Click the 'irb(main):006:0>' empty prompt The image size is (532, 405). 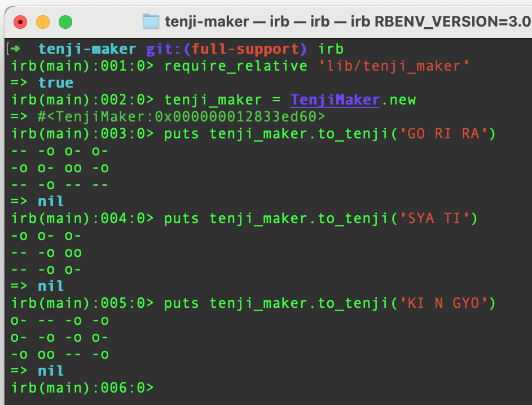pos(82,388)
